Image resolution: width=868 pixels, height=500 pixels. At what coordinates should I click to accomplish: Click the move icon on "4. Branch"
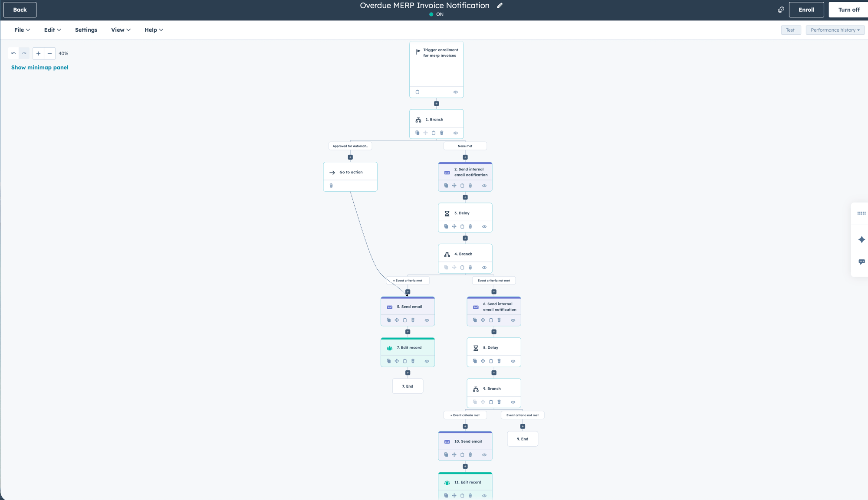[x=454, y=268]
